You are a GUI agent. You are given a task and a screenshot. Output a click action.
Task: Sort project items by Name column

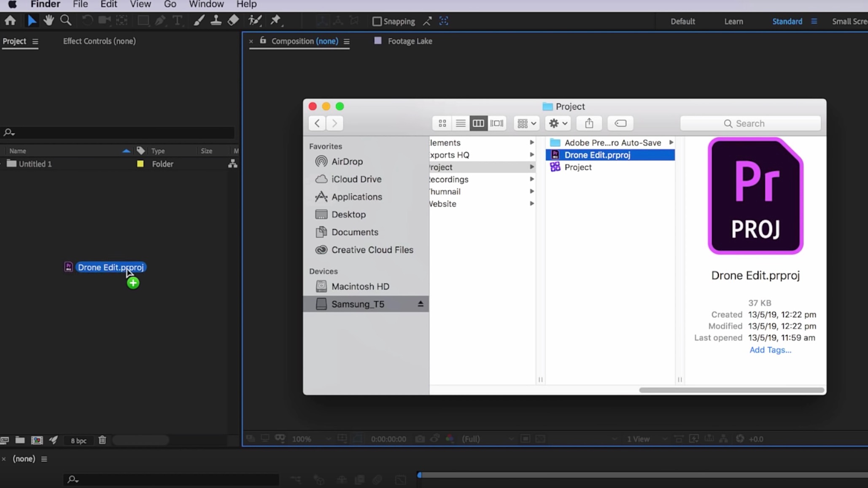(x=18, y=151)
